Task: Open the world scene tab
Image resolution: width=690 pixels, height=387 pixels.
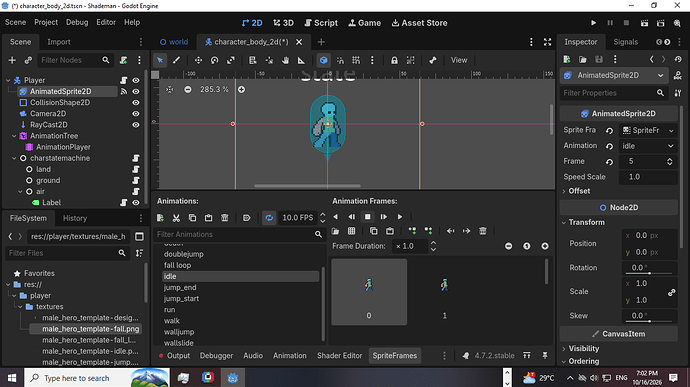Action: [174, 42]
